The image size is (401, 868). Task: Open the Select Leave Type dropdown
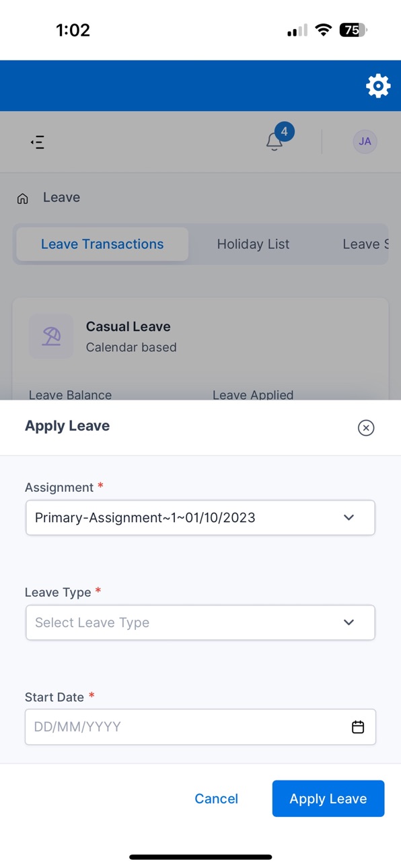point(200,622)
